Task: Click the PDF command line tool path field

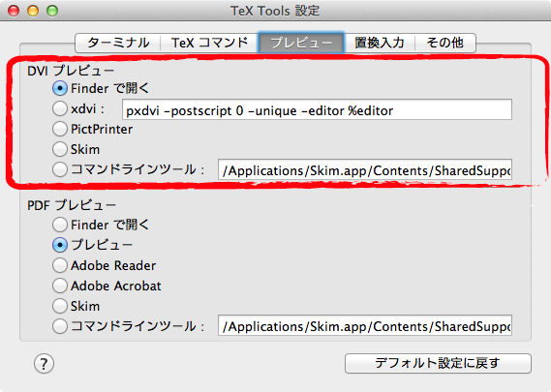Action: pyautogui.click(x=365, y=325)
